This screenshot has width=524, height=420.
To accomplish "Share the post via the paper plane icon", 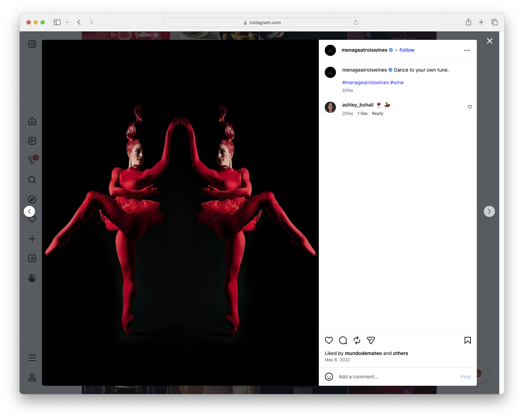I will point(371,340).
